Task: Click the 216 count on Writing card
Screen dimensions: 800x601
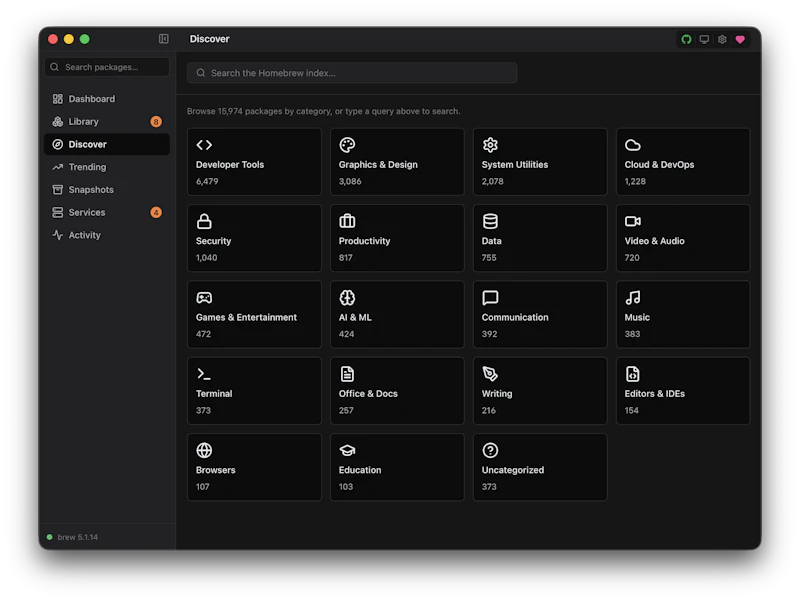Action: pyautogui.click(x=489, y=411)
